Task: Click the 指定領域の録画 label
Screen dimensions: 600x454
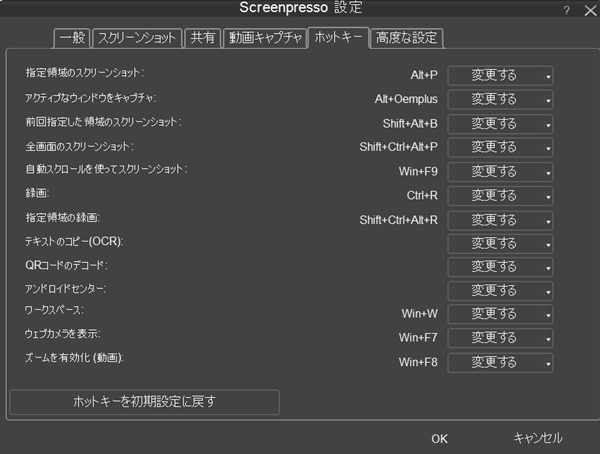Action: (62, 218)
